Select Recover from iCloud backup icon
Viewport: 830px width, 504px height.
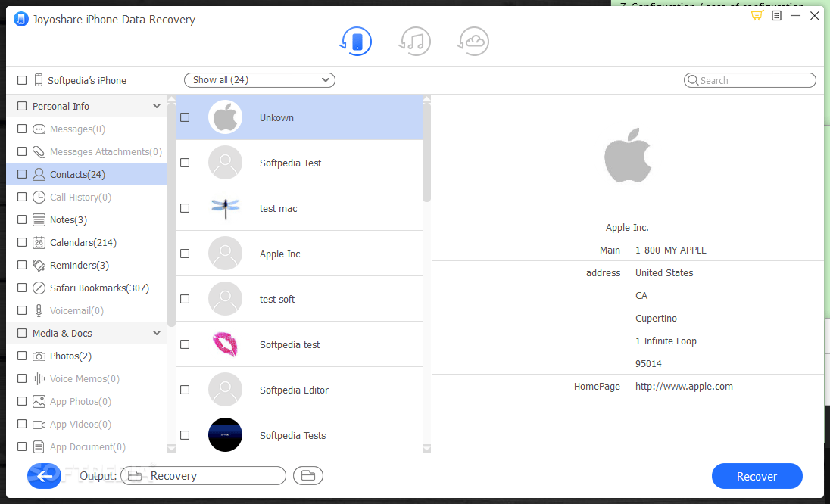[x=473, y=42]
